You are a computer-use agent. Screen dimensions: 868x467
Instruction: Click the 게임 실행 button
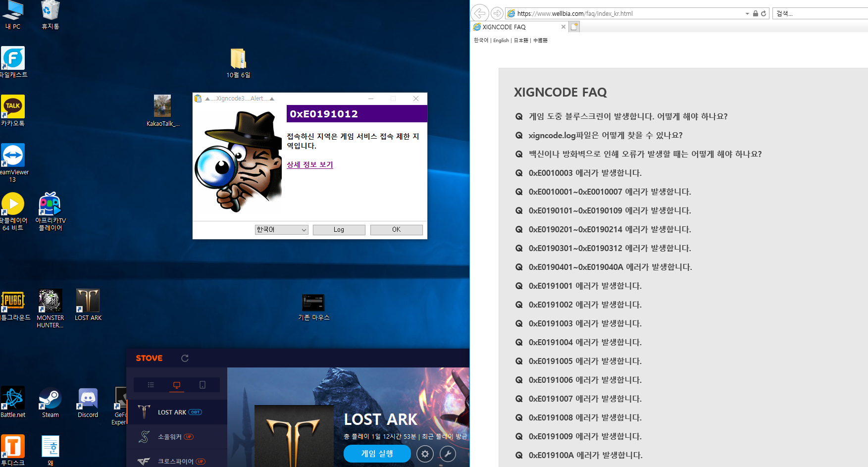click(377, 454)
